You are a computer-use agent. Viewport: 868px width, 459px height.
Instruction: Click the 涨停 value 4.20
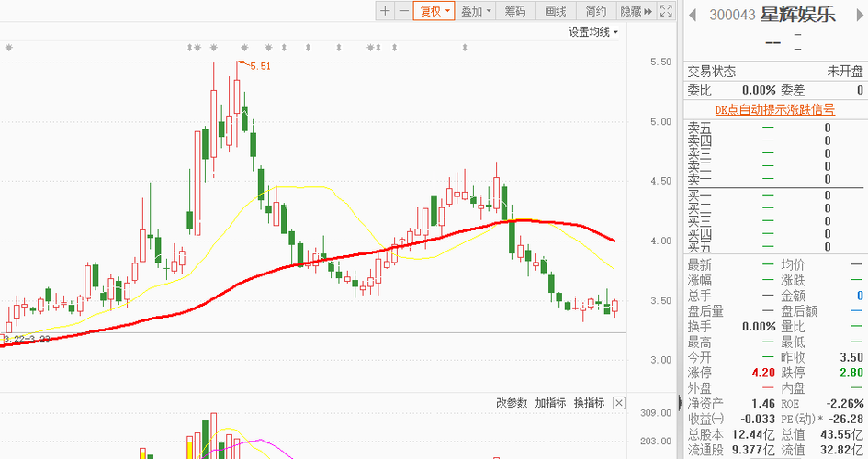(x=762, y=373)
